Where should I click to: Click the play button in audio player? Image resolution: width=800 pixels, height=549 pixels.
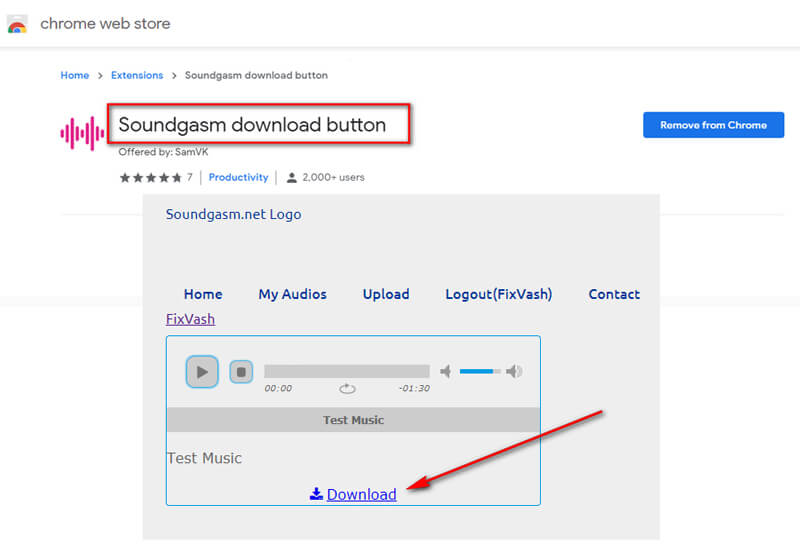202,371
